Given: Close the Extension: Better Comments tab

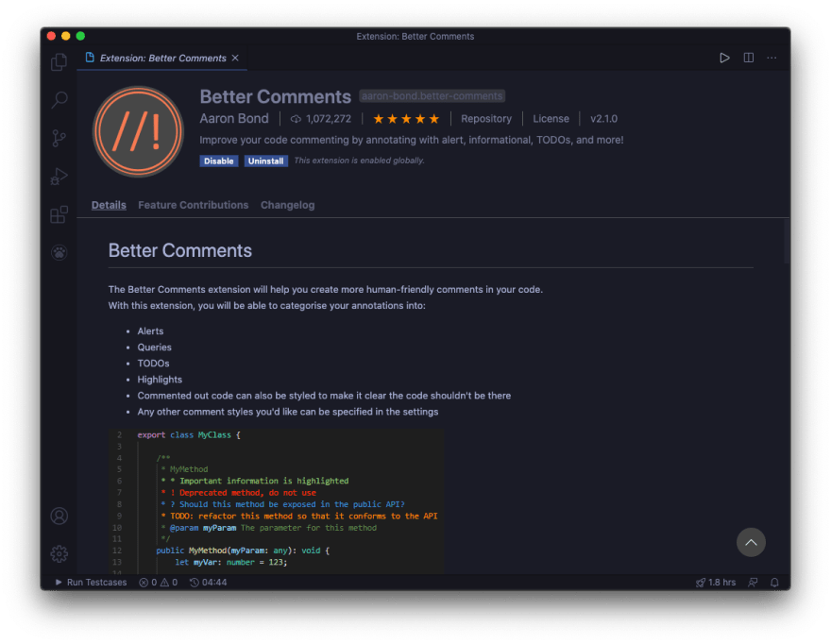Looking at the screenshot, I should click(x=235, y=58).
